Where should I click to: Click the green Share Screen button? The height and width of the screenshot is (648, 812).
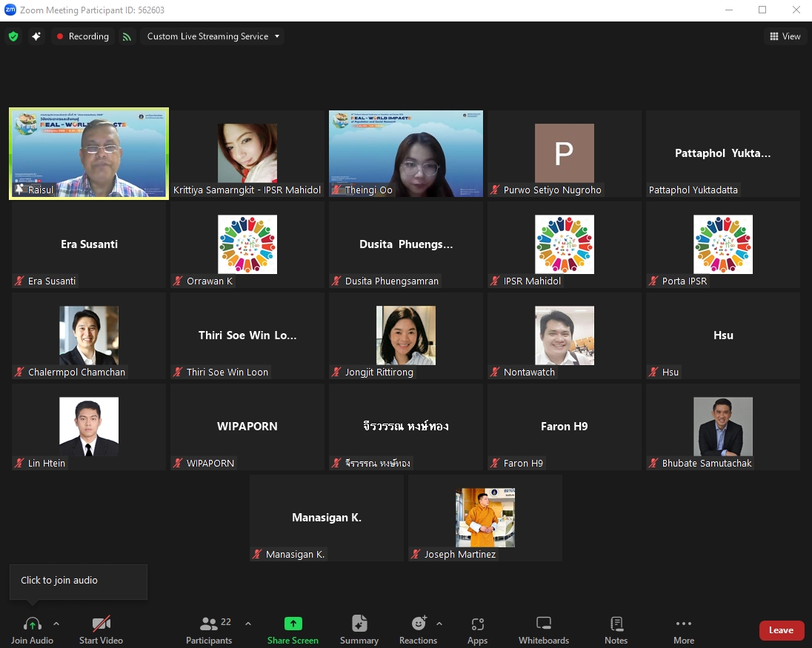293,629
